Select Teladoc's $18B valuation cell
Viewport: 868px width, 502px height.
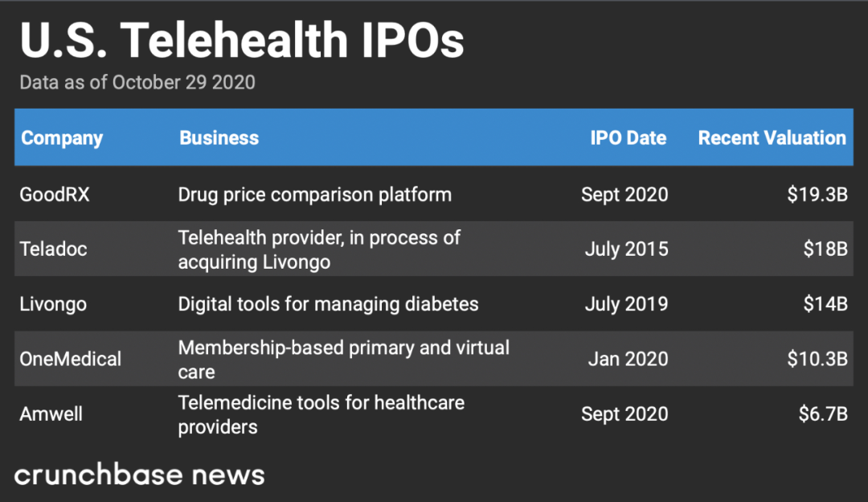(825, 249)
